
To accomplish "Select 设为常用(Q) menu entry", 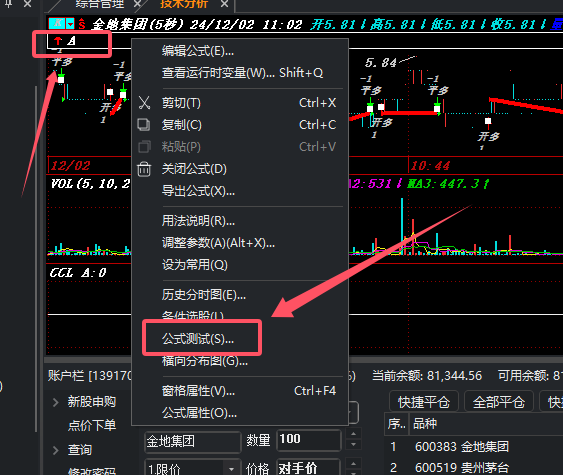I will pos(195,265).
